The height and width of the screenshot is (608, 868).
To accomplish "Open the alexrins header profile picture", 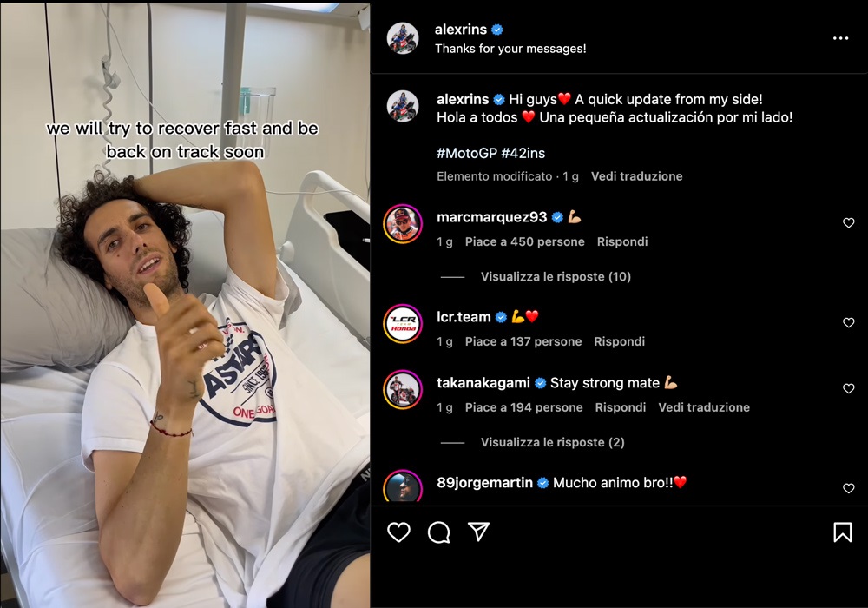I will coord(403,38).
